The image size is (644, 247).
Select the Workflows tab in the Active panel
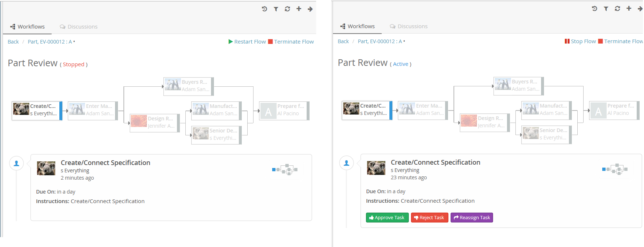tap(357, 26)
